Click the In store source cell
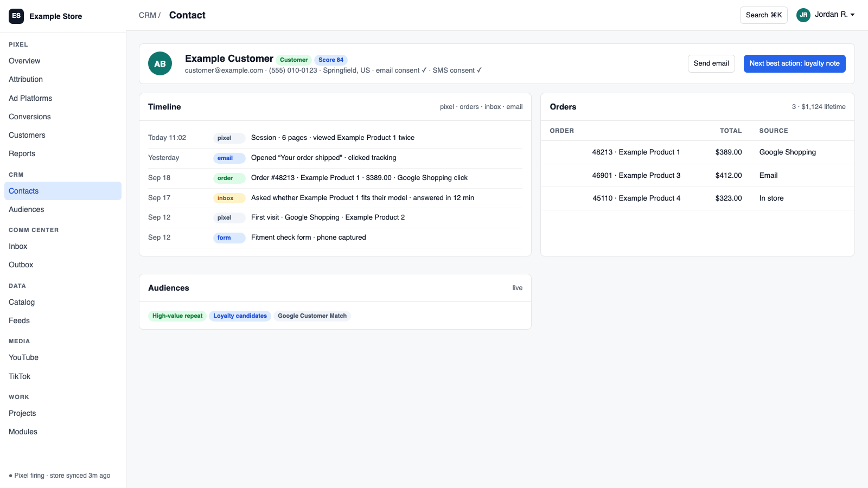 (771, 198)
